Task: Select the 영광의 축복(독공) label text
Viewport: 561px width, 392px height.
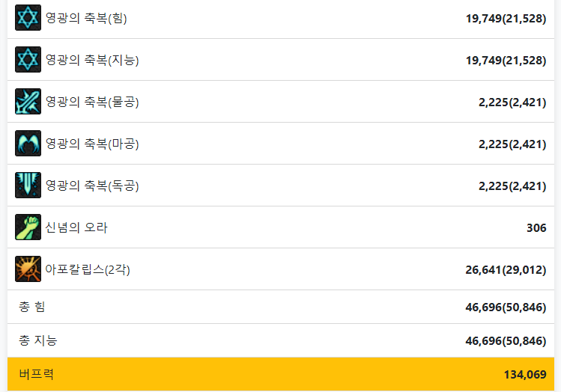Action: (x=92, y=186)
